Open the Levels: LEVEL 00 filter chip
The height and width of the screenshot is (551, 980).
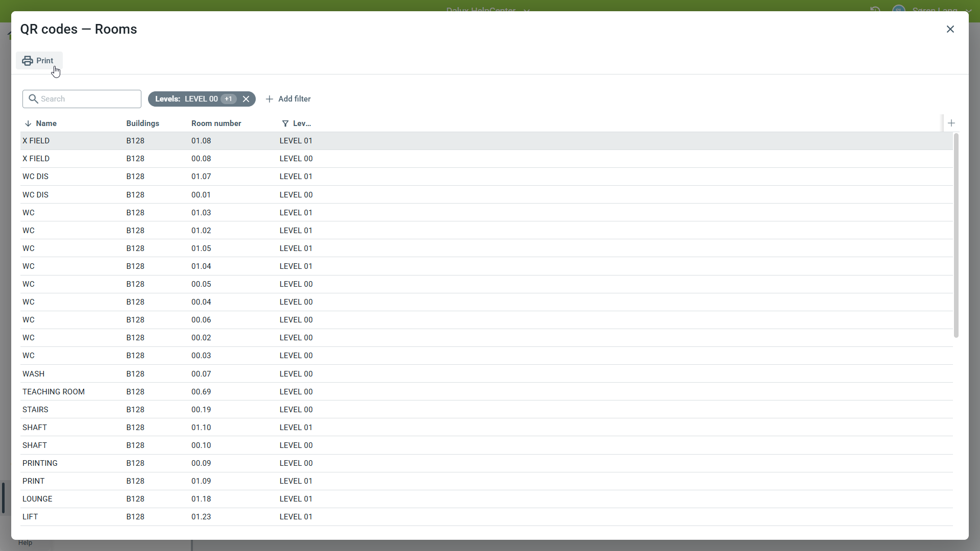(186, 99)
